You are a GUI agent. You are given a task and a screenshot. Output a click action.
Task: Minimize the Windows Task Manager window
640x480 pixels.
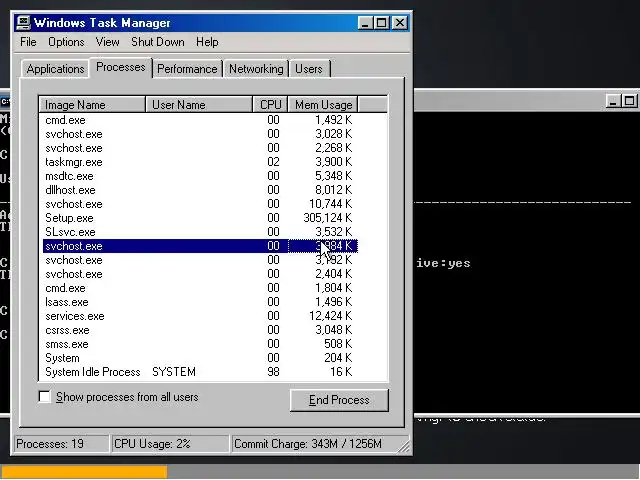tap(365, 23)
